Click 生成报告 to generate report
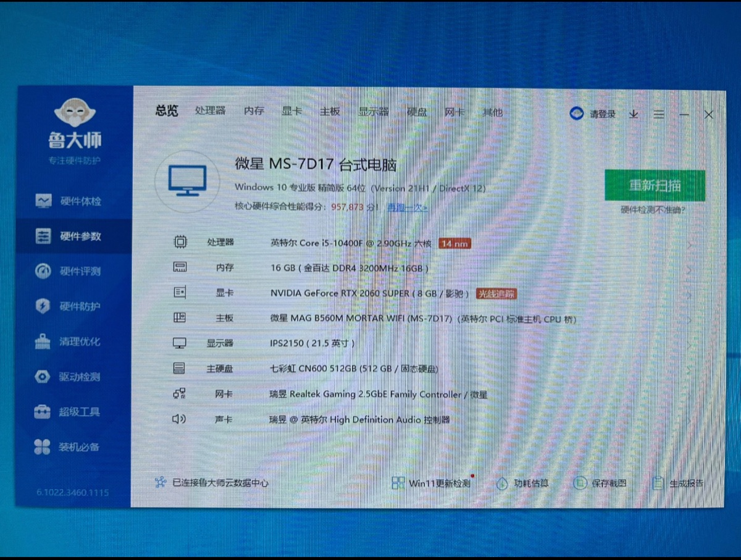This screenshot has height=560, width=741. click(x=678, y=483)
